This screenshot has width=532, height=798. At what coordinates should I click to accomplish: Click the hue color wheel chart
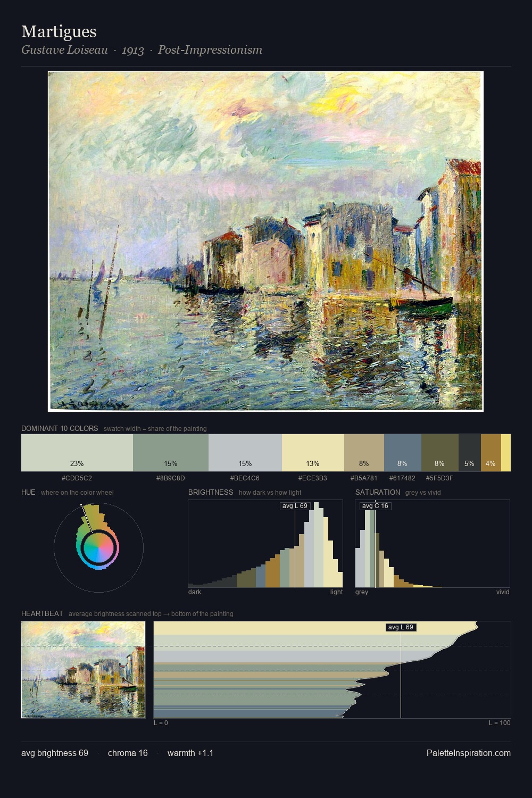[x=98, y=547]
